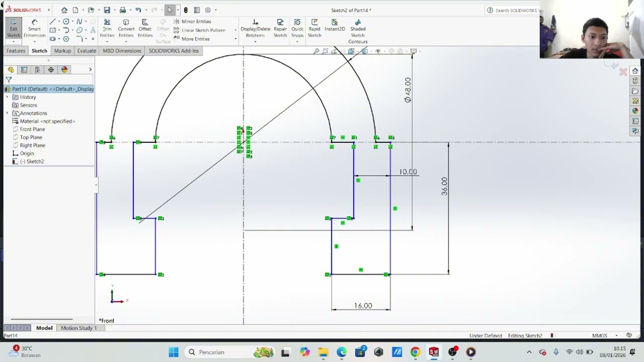644x362 pixels.
Task: Activate Convert Entities tool
Action: (126, 29)
